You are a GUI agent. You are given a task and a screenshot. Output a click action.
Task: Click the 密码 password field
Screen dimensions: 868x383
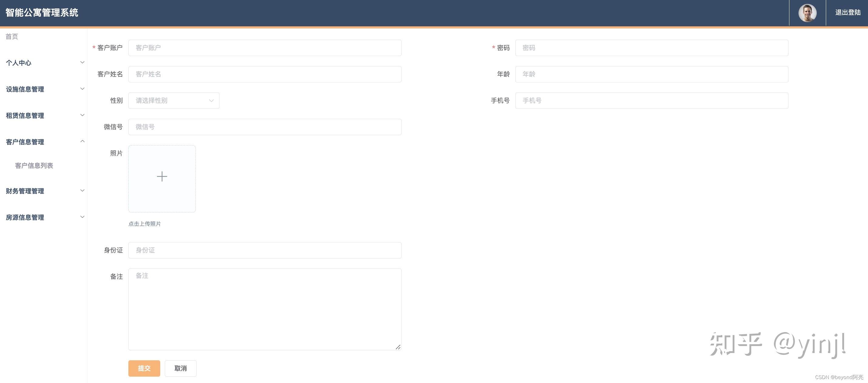pos(651,48)
